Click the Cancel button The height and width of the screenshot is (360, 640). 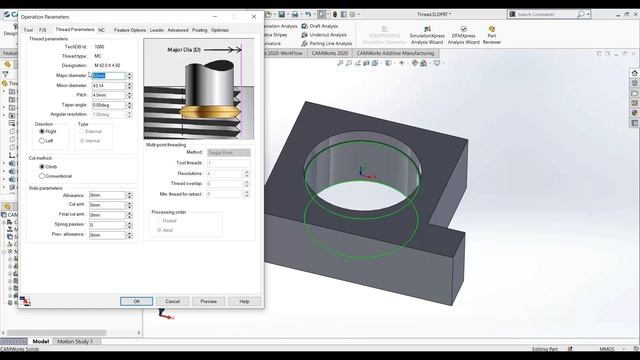click(173, 301)
